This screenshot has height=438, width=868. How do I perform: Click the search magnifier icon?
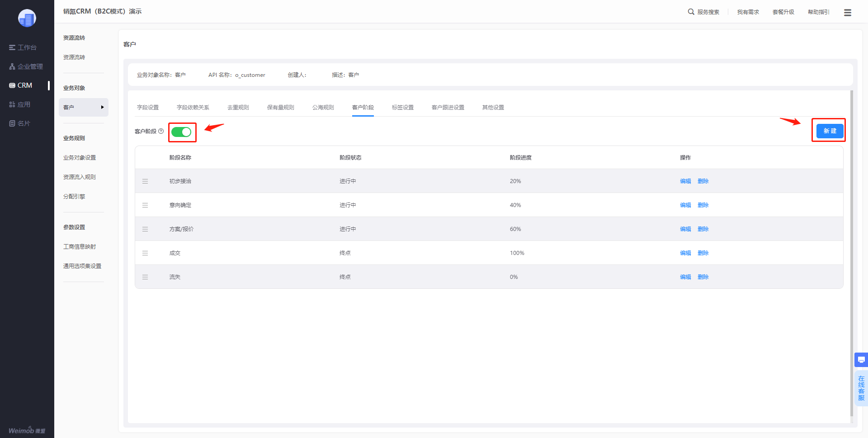(x=691, y=12)
